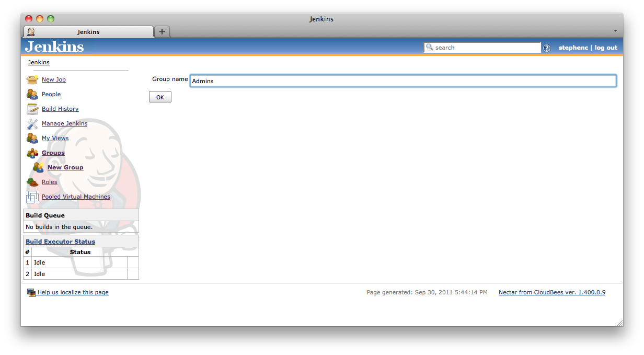
Task: Click 'No builds in the queue.' text
Action: (x=59, y=227)
